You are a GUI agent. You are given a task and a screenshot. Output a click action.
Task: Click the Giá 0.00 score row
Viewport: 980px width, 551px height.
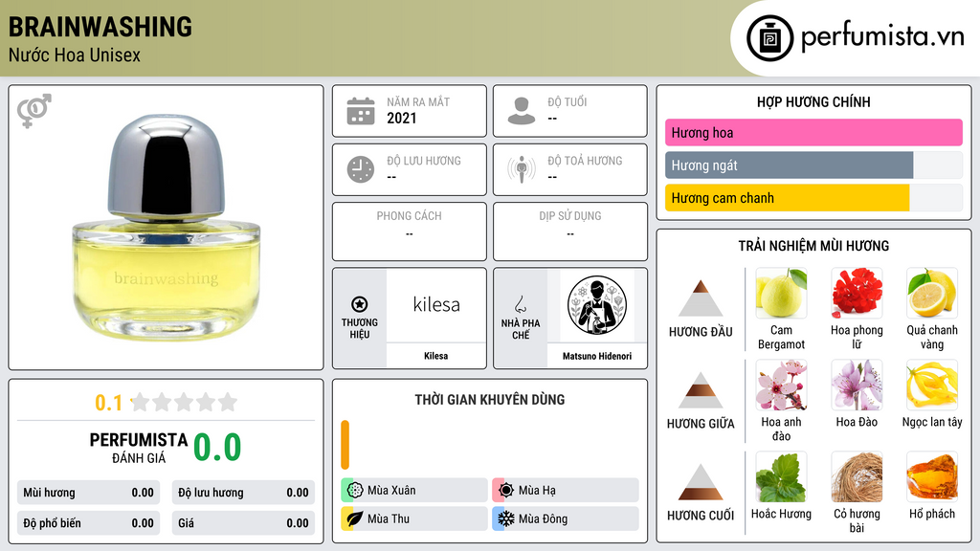point(243,523)
